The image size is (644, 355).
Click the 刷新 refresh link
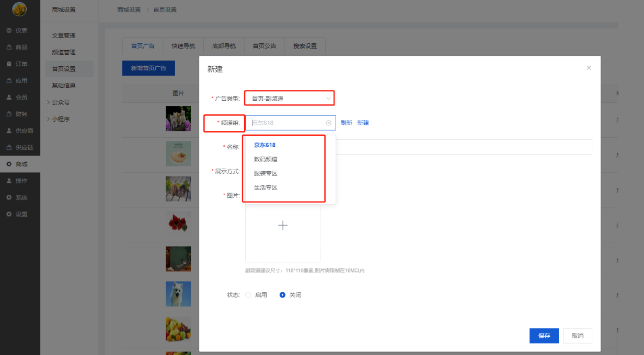click(x=346, y=123)
